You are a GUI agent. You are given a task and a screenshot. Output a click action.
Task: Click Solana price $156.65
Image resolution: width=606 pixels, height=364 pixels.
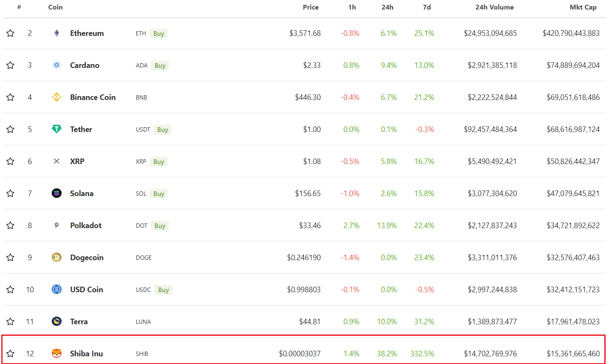tap(308, 194)
